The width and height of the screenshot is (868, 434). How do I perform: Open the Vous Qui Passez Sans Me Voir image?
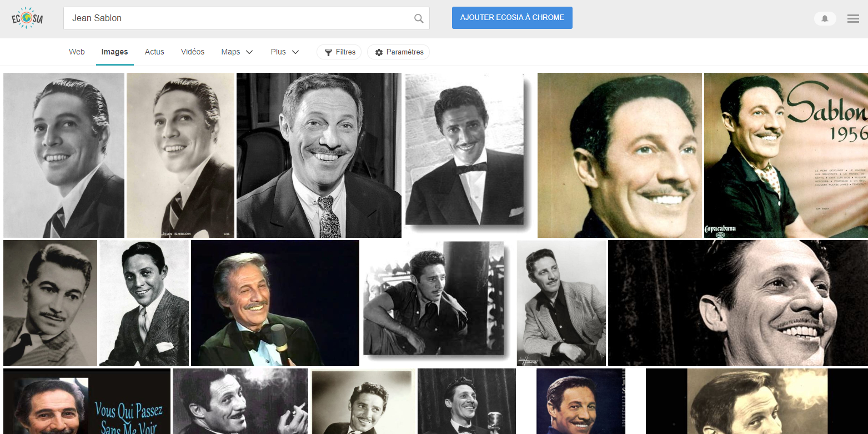[87, 401]
